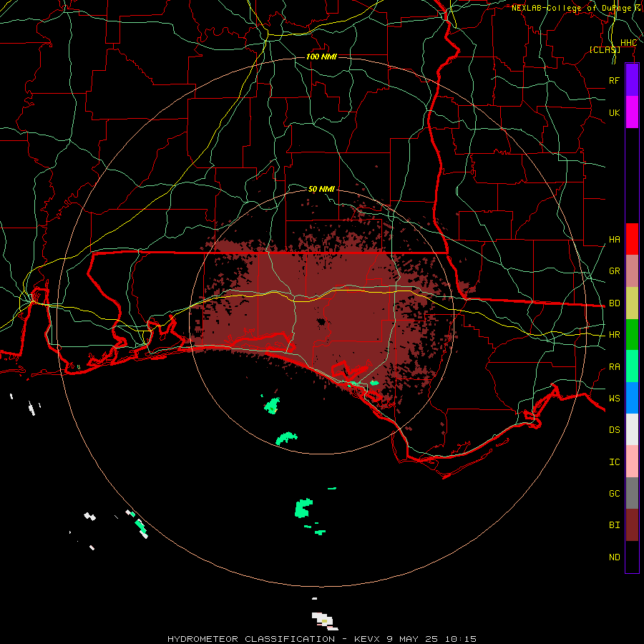Choose the blue WS legend swatch

point(632,398)
